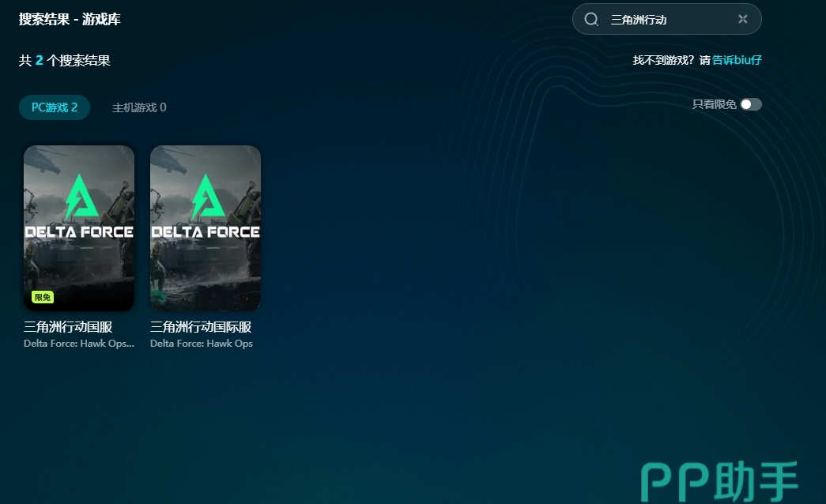Click the 限免 badge on 国服 cover
Image resolution: width=826 pixels, height=504 pixels.
(x=43, y=297)
